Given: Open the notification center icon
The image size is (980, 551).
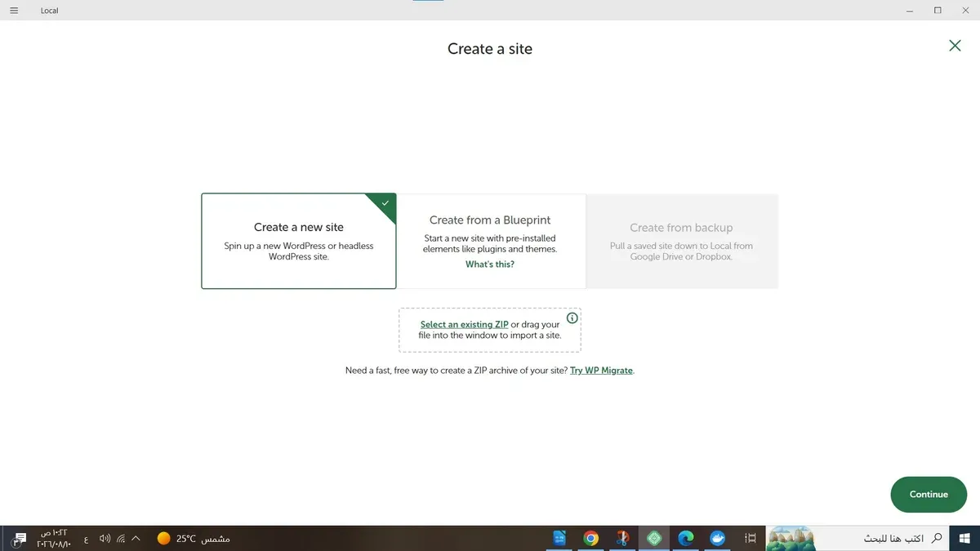Looking at the screenshot, I should click(17, 538).
